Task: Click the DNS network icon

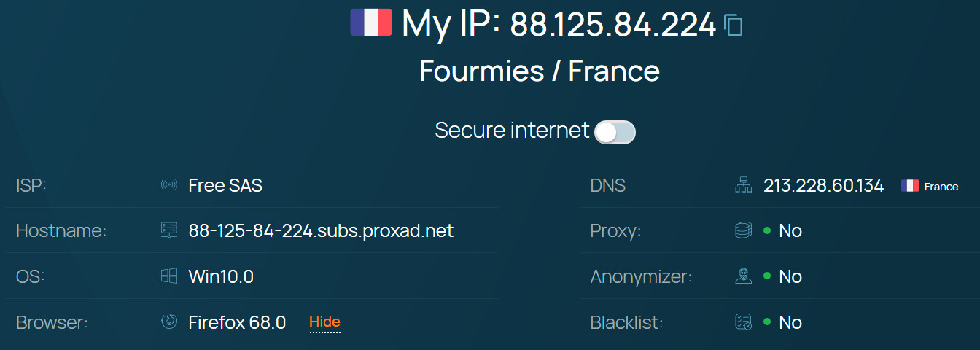Action: [743, 185]
